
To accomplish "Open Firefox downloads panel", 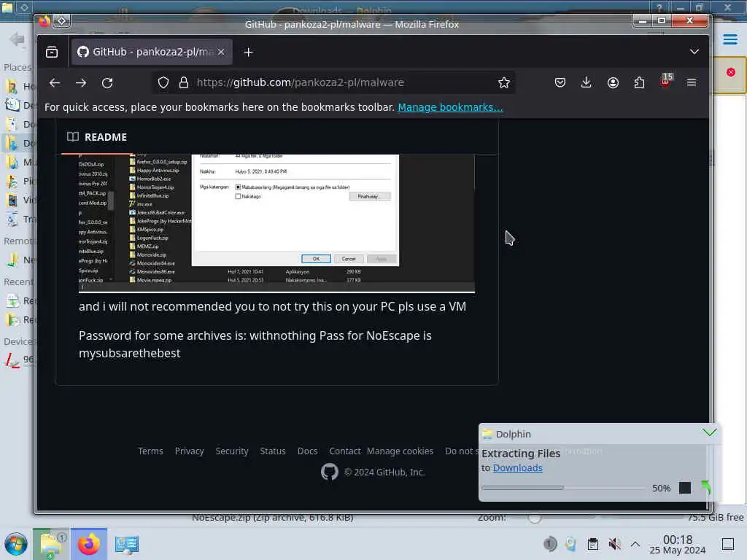I will tap(587, 82).
